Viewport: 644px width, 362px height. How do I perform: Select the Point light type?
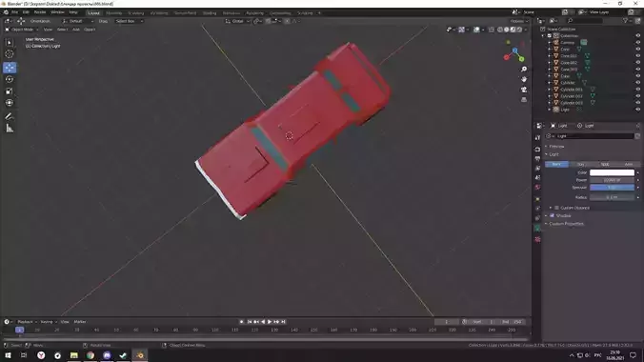coord(556,165)
